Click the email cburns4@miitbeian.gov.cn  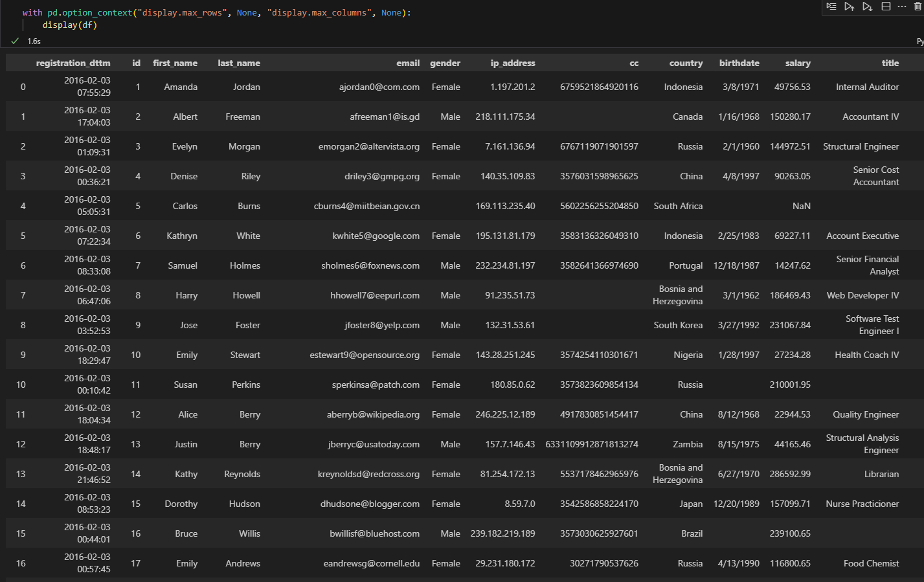[x=367, y=206]
